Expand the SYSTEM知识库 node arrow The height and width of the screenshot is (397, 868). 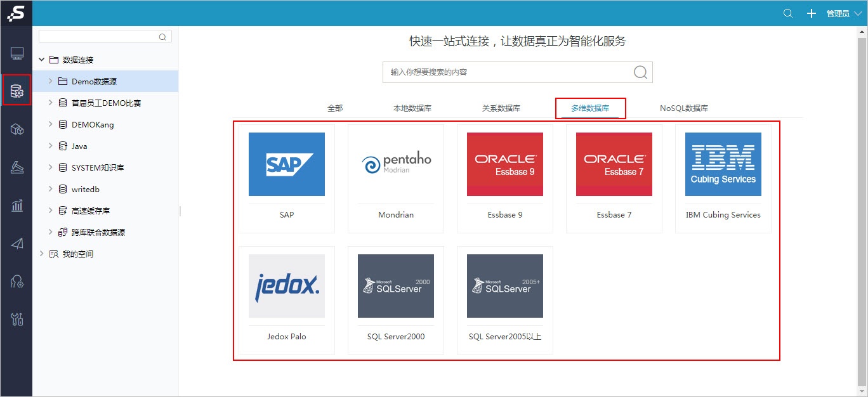[51, 167]
